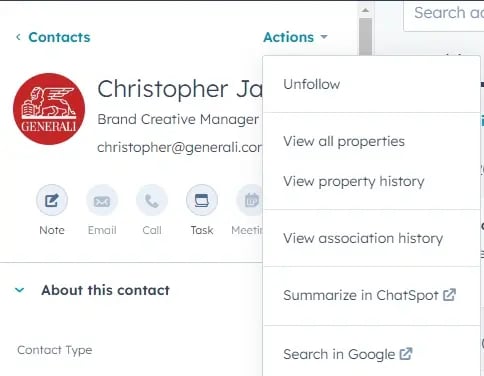
Task: Click the Brand Creative Manager title
Action: click(x=178, y=119)
